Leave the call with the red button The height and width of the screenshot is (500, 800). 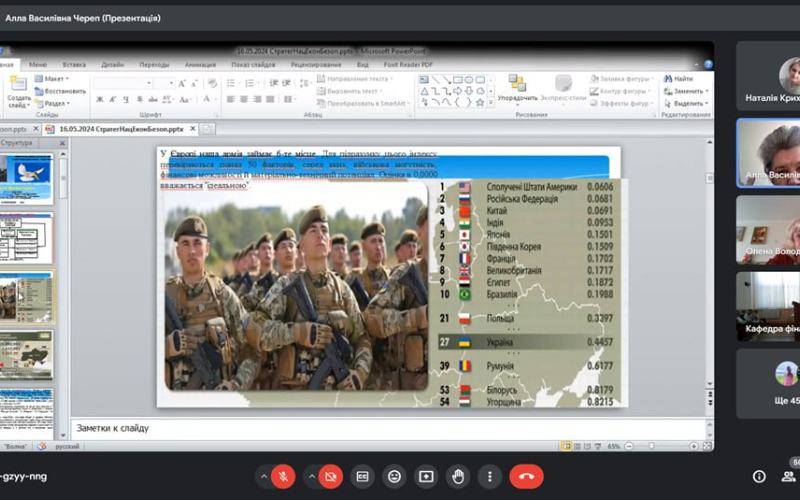click(526, 477)
